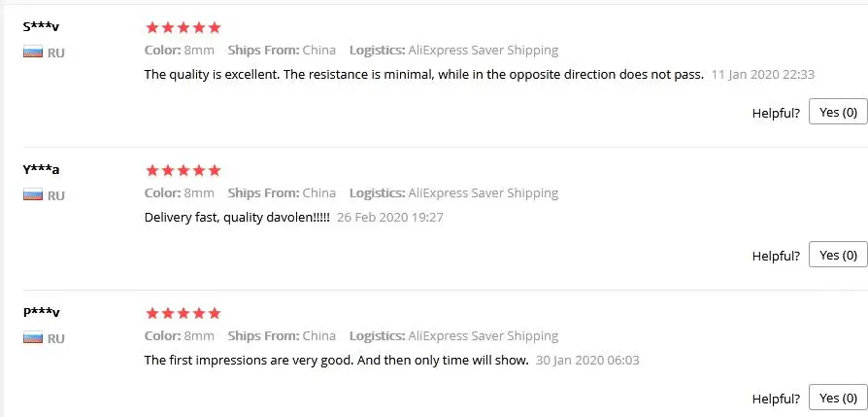
Task: Click the five-star rating on P***v's review
Action: (x=183, y=313)
